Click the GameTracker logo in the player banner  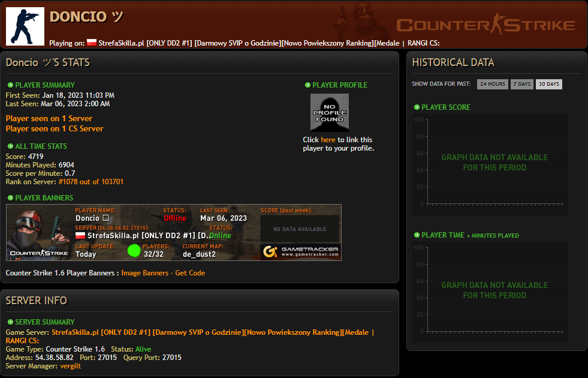[x=300, y=251]
